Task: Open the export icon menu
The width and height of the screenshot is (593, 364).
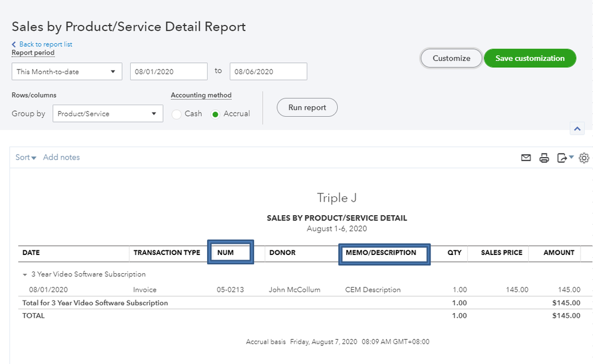Action: (565, 158)
